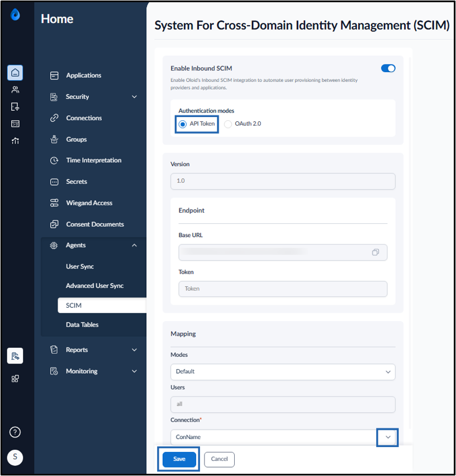This screenshot has height=476, width=456.
Task: Open the apps grid icon in left rail
Action: coord(15,379)
